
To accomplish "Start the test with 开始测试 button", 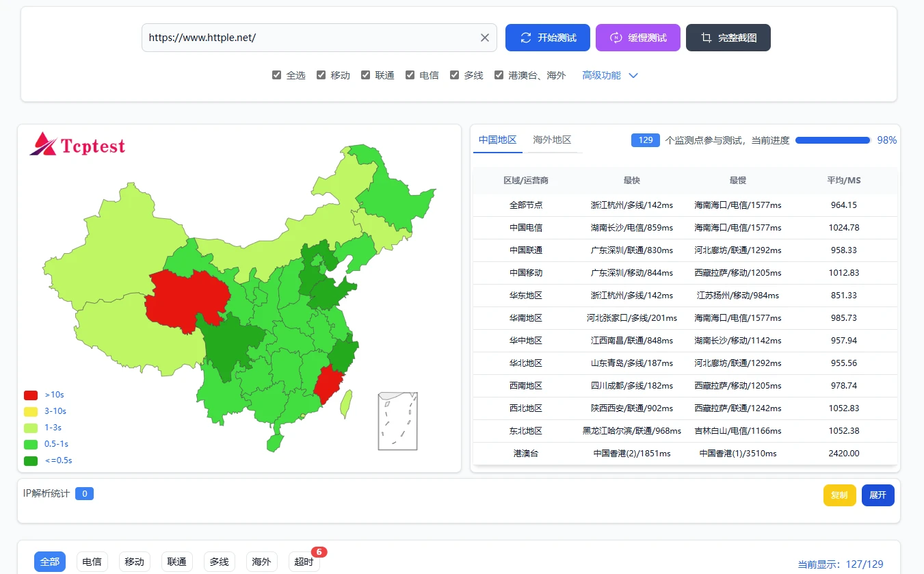I will 547,38.
